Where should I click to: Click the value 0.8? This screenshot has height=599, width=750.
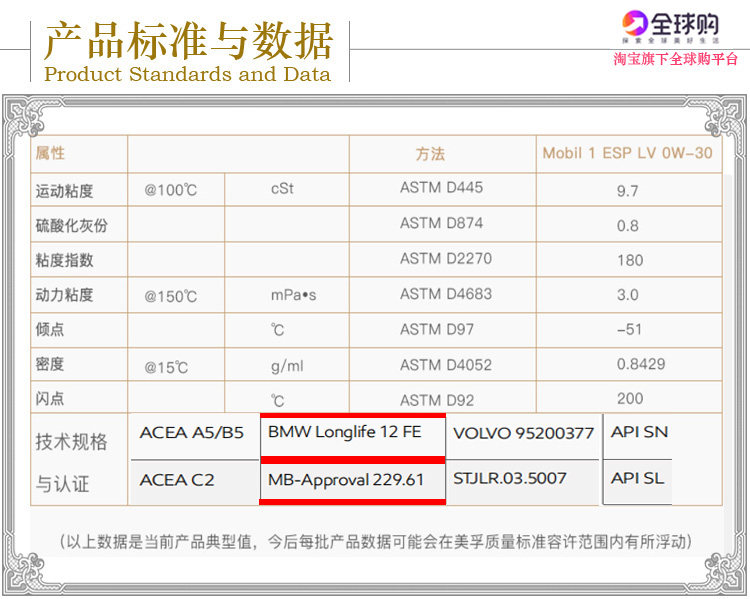point(627,225)
